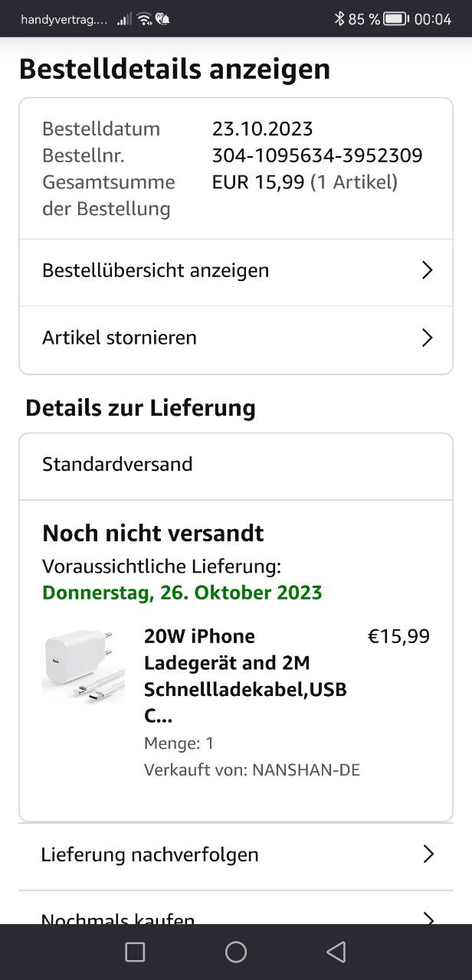Viewport: 472px width, 980px height.
Task: Open recent apps with the square button
Action: coord(135,952)
